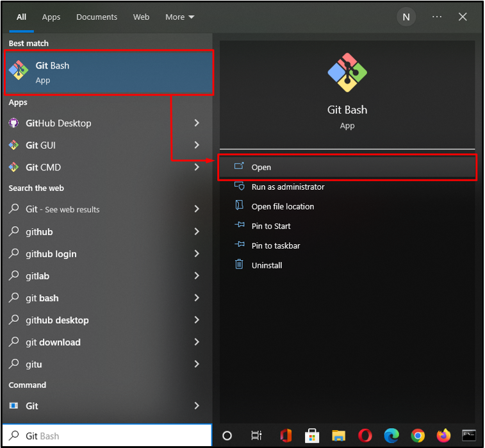This screenshot has width=485, height=448.
Task: Open Google Chrome taskbar icon
Action: pos(418,436)
